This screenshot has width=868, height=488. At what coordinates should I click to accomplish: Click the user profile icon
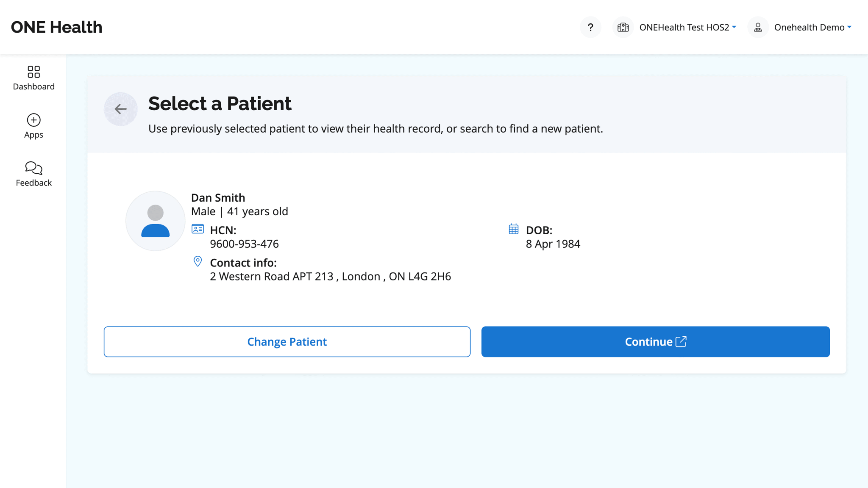[x=758, y=28]
